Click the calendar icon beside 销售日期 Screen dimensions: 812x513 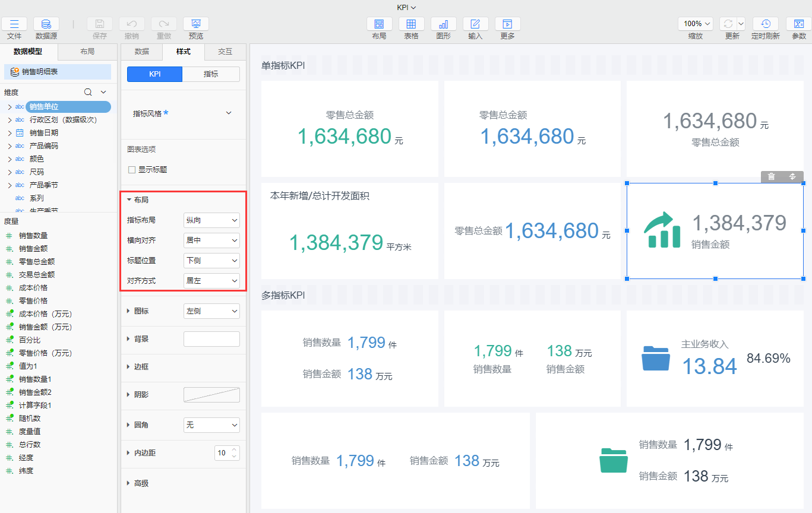point(20,132)
